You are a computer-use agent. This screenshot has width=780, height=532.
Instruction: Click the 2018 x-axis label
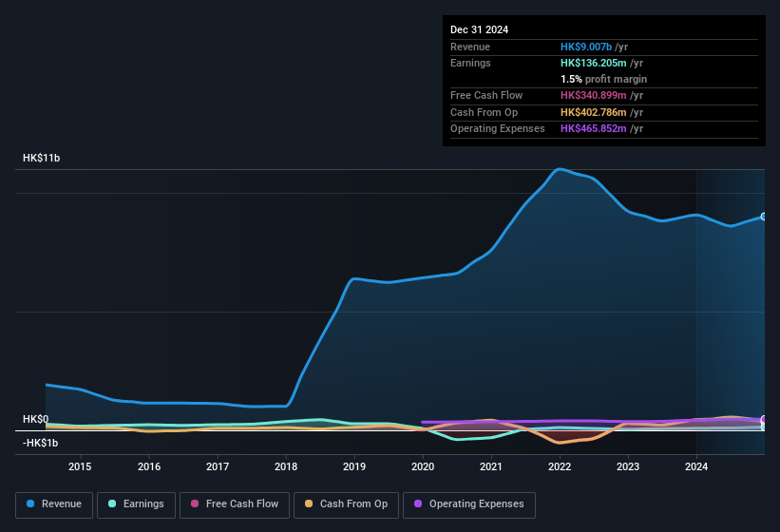286,466
